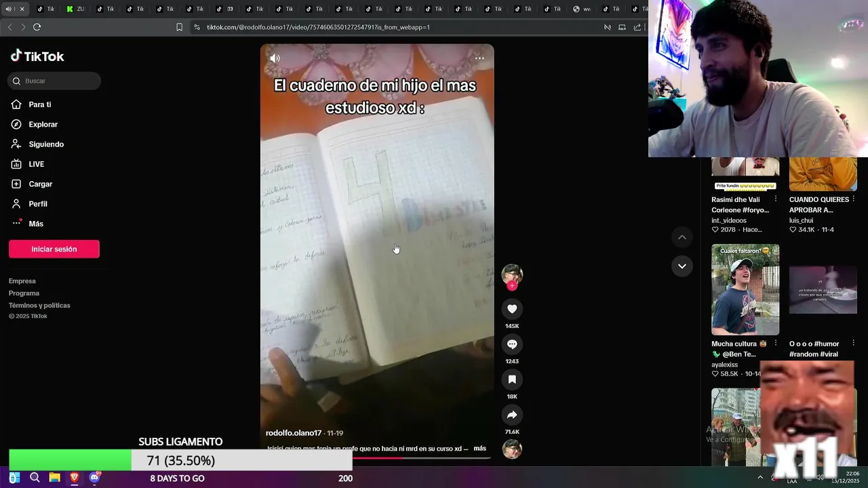
Task: Open File Explorer from the taskbar
Action: [54, 478]
